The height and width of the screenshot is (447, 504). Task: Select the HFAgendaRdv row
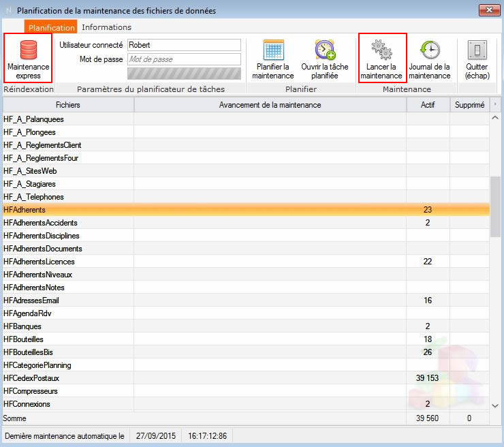246,313
